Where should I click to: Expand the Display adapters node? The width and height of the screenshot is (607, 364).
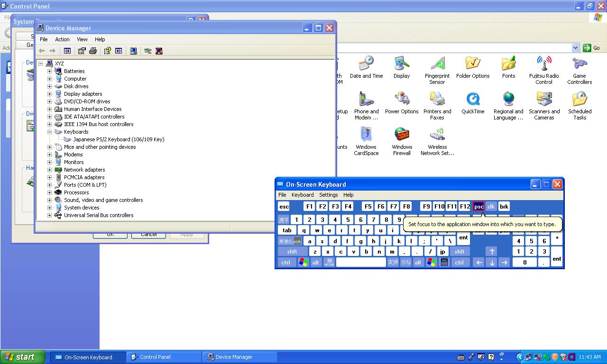click(x=49, y=94)
